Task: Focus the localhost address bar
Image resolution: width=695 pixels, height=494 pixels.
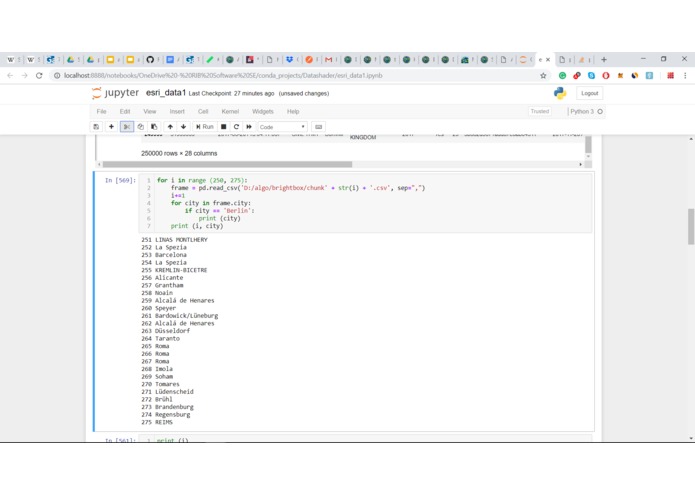Action: [x=293, y=76]
